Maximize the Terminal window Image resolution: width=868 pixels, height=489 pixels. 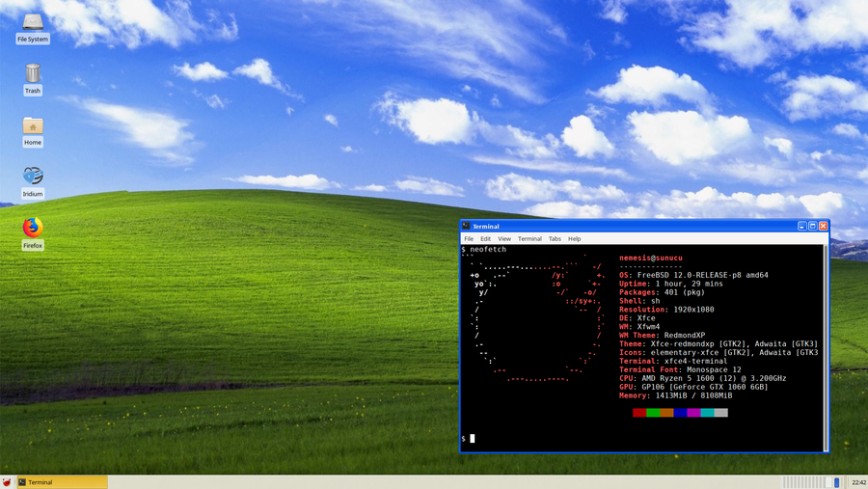tap(813, 226)
